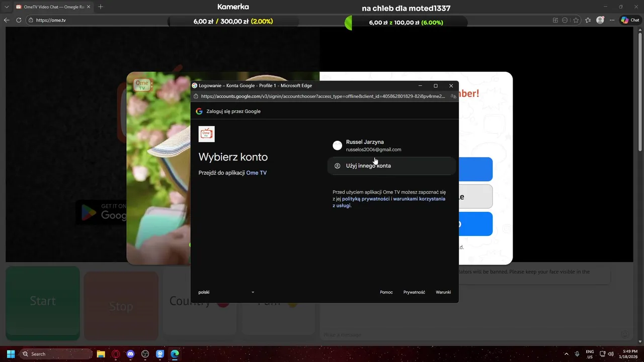
Task: Click the russelos2006@gmail.com email text
Action: (373, 150)
